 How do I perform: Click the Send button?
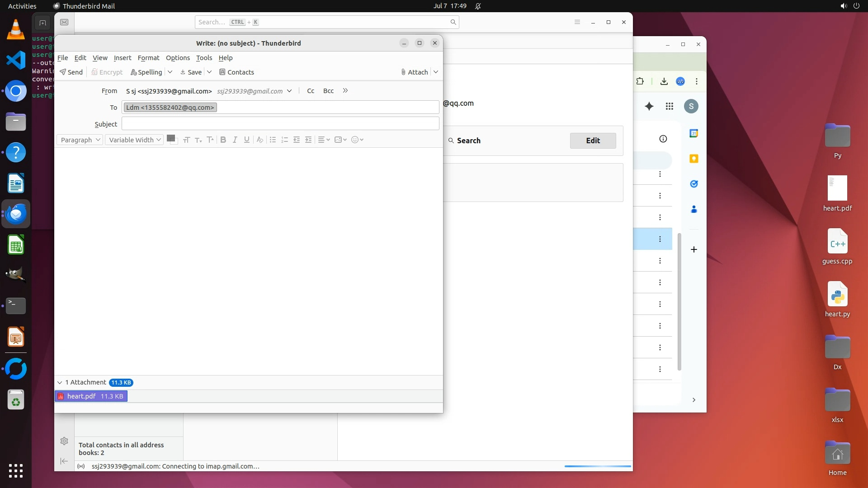[x=71, y=72]
